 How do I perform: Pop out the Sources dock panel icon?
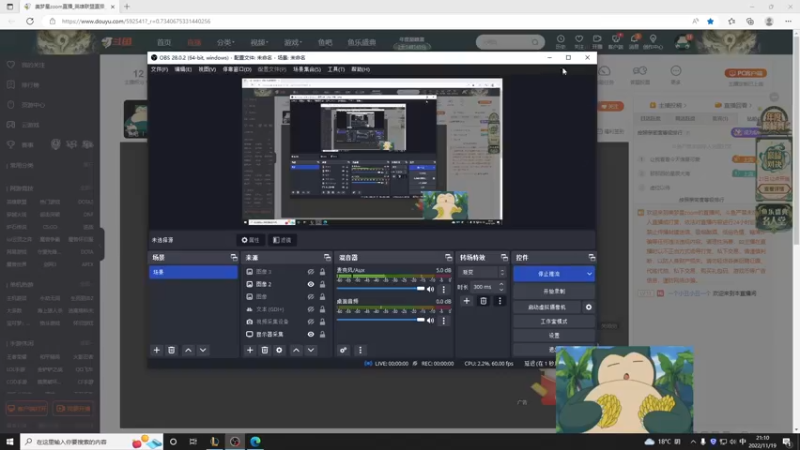click(327, 258)
